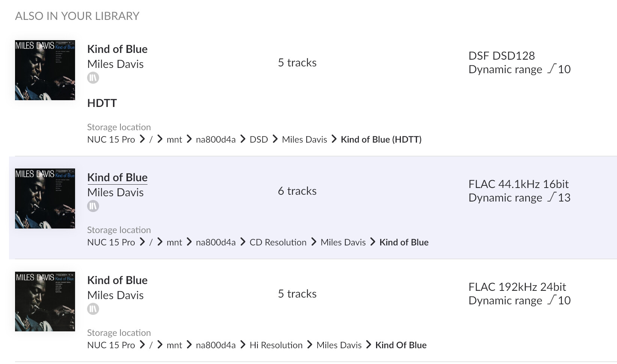The height and width of the screenshot is (364, 617).
Task: Open 192kHz Kind of Blue album cover
Action: click(x=45, y=301)
